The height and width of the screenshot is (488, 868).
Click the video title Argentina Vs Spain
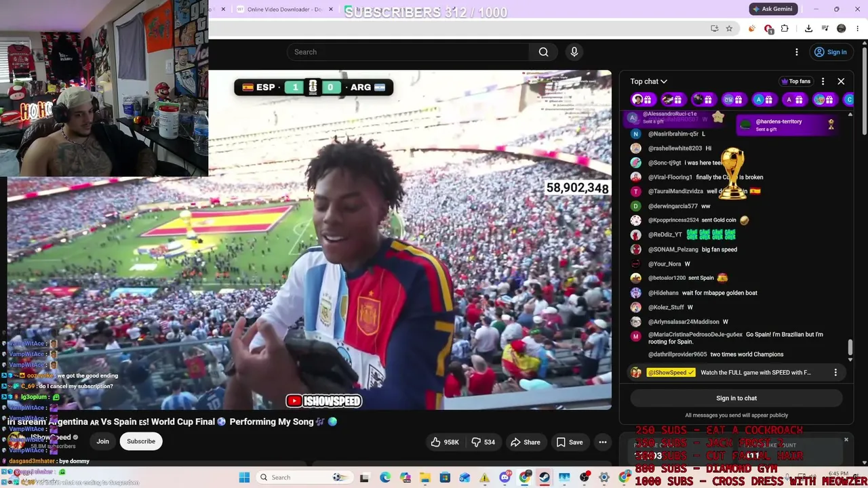(x=172, y=422)
